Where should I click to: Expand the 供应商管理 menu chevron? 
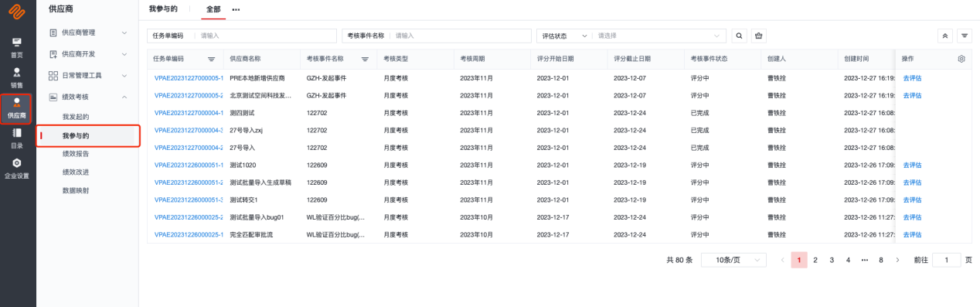pyautogui.click(x=124, y=32)
